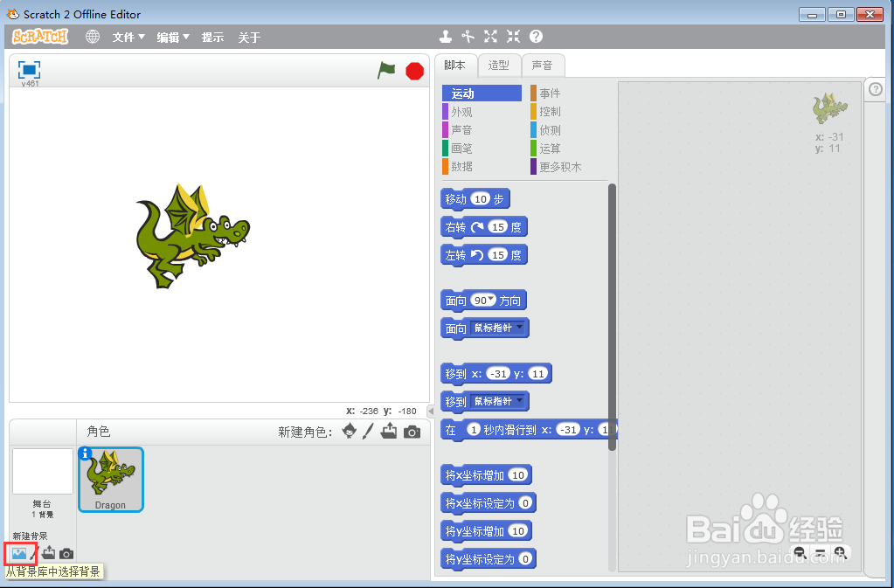Choose new sprite from library icon
Image resolution: width=894 pixels, height=588 pixels.
(350, 432)
